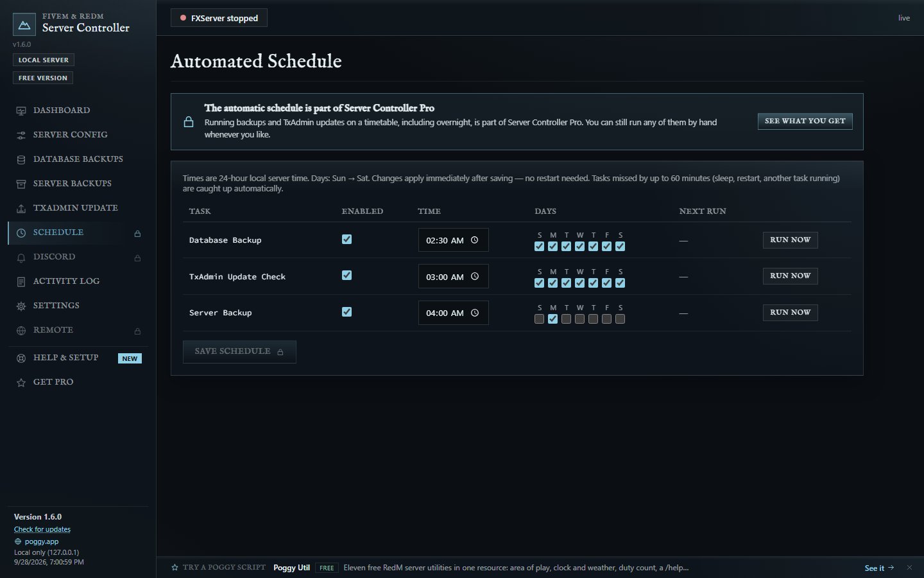924x578 pixels.
Task: Run Database Backup now
Action: (x=790, y=240)
